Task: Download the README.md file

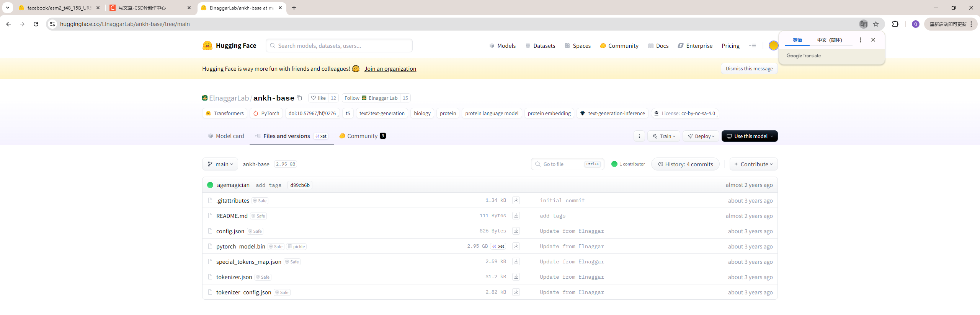Action: (x=516, y=216)
